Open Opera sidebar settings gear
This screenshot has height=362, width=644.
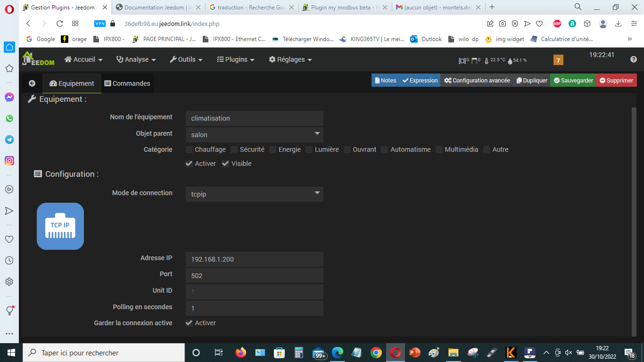[x=9, y=281]
